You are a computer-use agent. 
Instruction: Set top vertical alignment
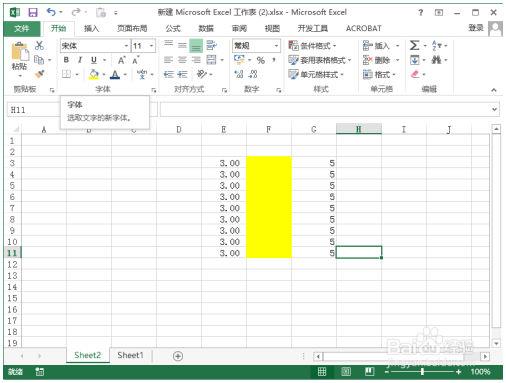168,45
